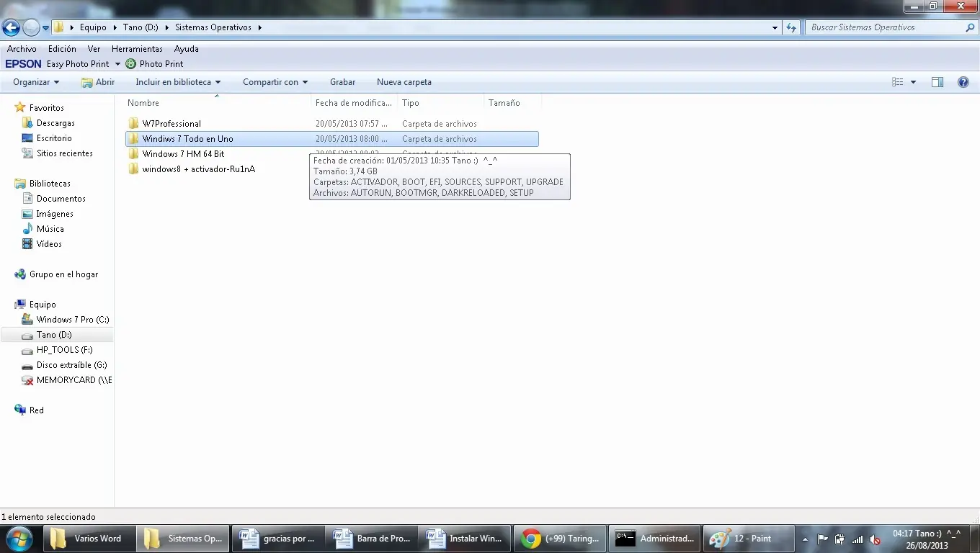Image resolution: width=980 pixels, height=553 pixels.
Task: Switch to Varios Word taskbar window
Action: [89, 539]
